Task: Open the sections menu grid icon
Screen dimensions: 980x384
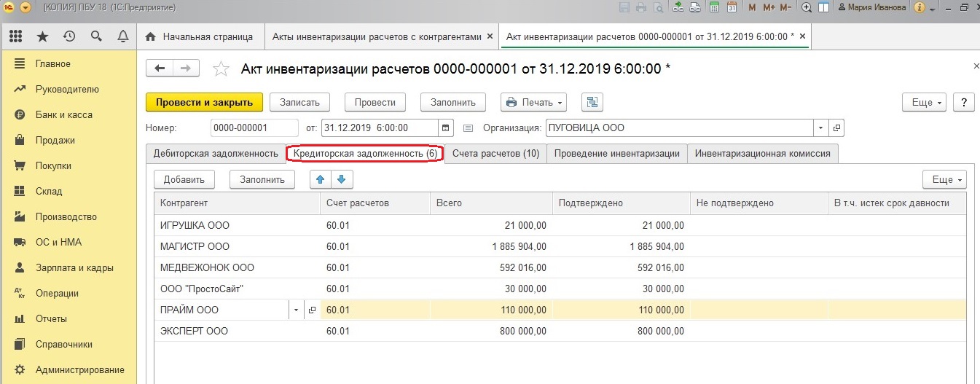Action: (16, 36)
